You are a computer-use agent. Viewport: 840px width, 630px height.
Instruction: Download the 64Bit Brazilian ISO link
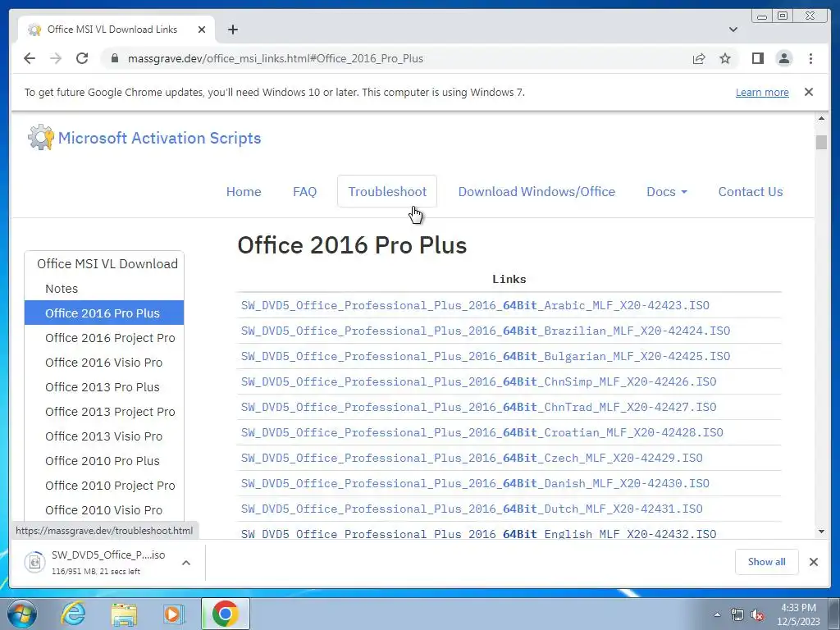pos(486,331)
